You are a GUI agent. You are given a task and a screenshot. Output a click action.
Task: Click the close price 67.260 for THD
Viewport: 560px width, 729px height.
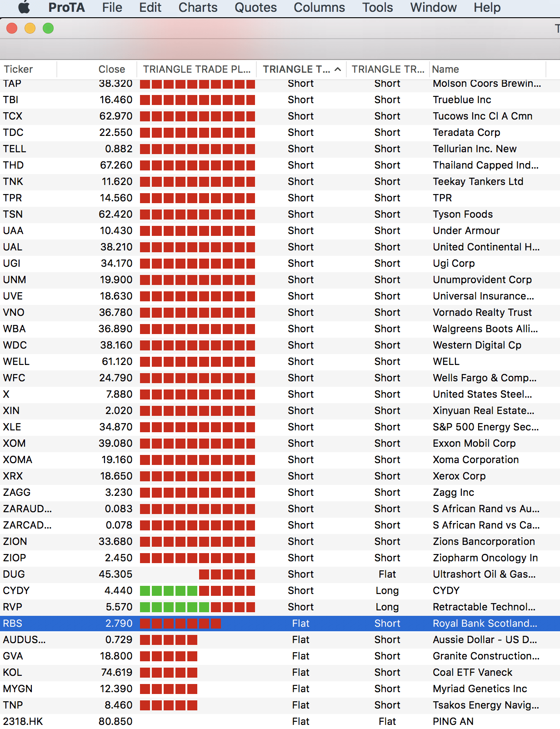pos(116,165)
